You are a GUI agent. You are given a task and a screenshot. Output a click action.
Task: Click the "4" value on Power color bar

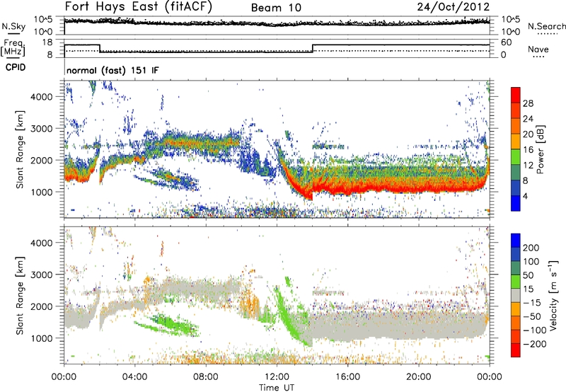[x=526, y=196]
